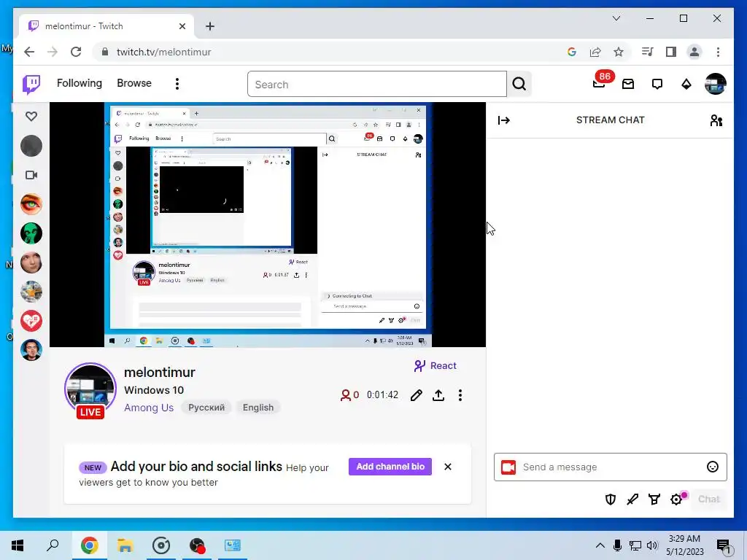Open the stream options three-dot menu
This screenshot has height=560, width=747.
pyautogui.click(x=460, y=395)
